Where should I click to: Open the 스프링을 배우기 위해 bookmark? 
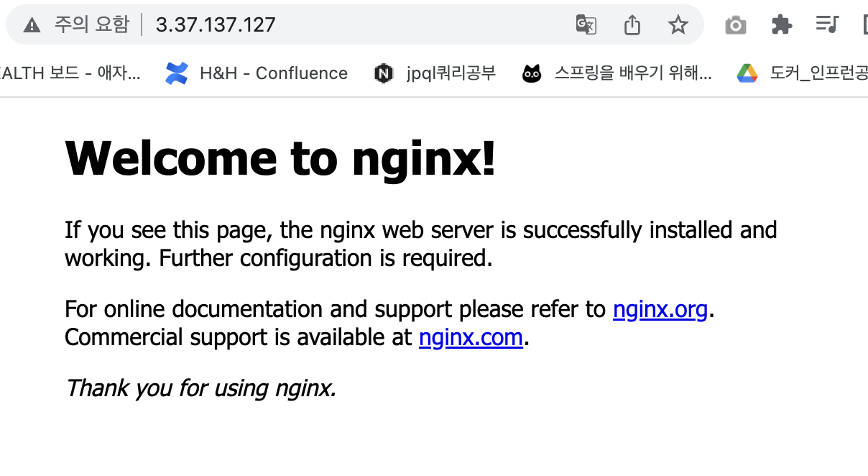pos(617,73)
